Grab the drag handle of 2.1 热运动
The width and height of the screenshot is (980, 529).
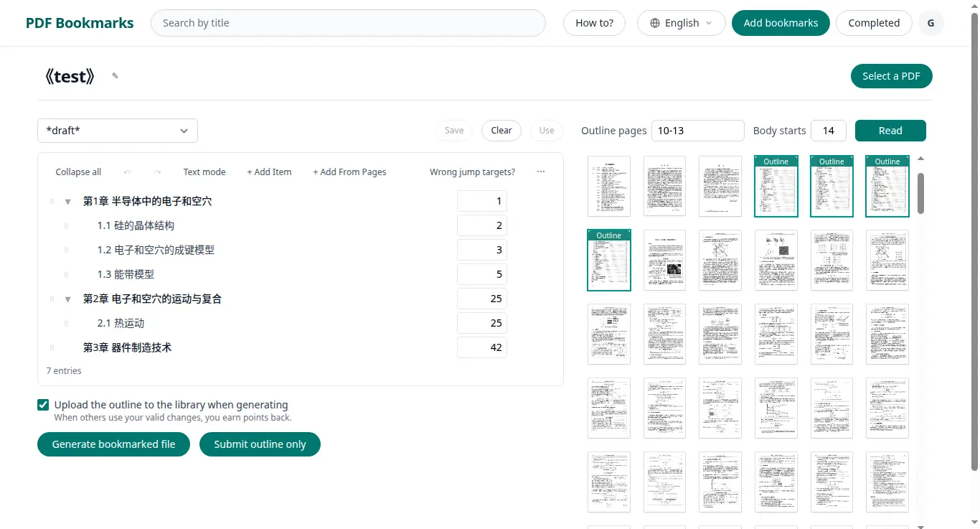[x=66, y=324]
